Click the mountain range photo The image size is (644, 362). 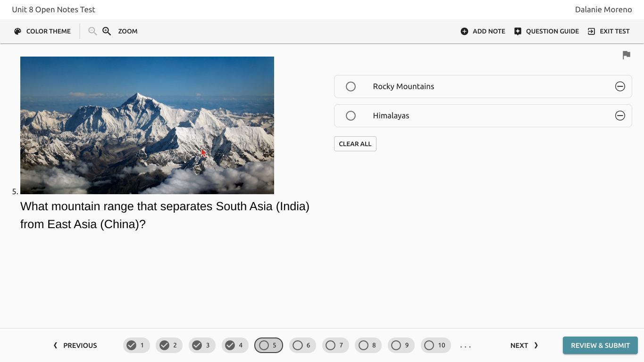[x=147, y=125]
